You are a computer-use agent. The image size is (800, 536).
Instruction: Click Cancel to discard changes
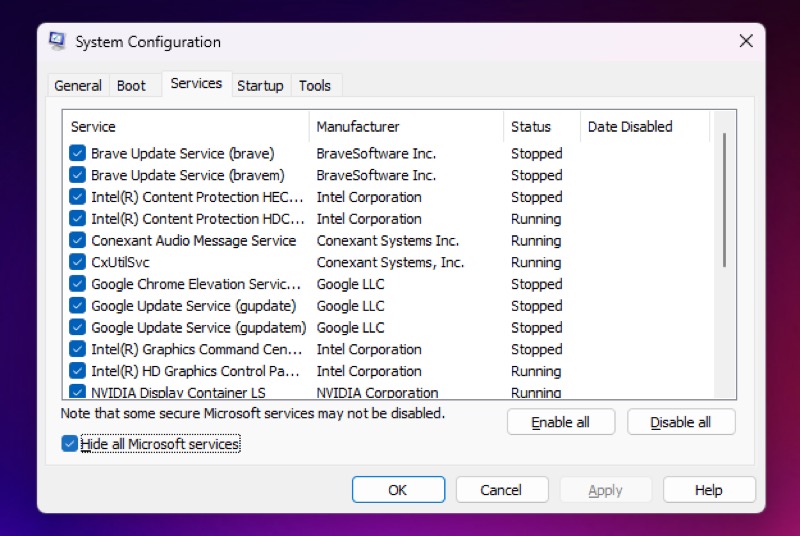point(501,490)
